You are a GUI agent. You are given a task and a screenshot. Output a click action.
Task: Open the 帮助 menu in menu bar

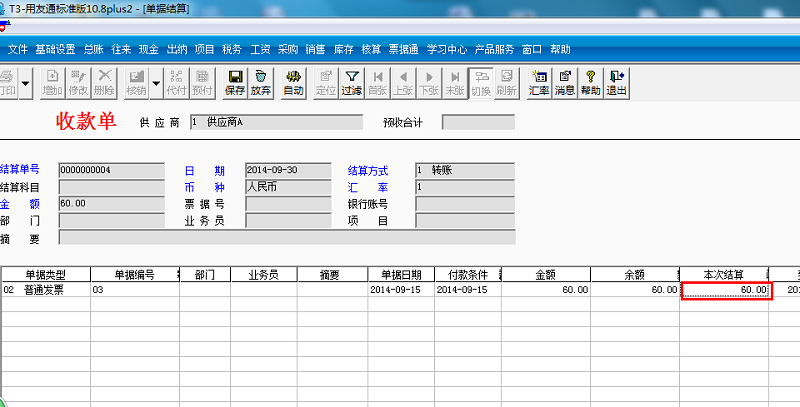tap(560, 49)
